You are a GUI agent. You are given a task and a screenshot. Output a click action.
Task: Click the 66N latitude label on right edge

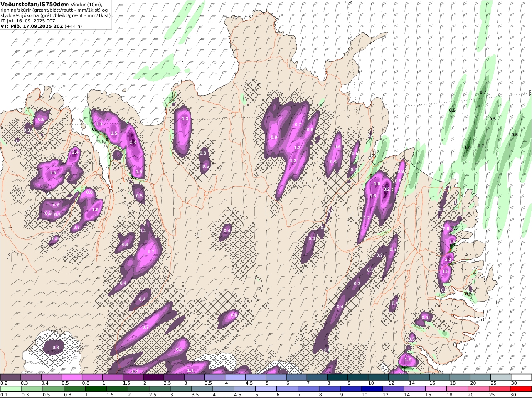tap(530, 93)
